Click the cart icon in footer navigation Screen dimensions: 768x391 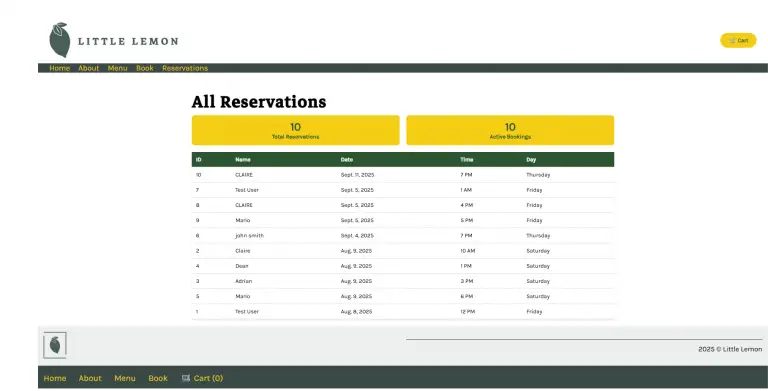[186, 378]
